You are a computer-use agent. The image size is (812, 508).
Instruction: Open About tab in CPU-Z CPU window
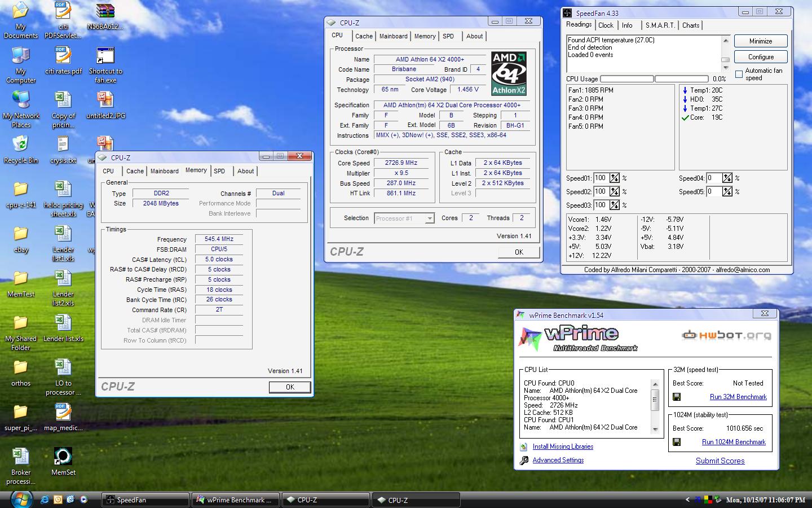click(474, 36)
